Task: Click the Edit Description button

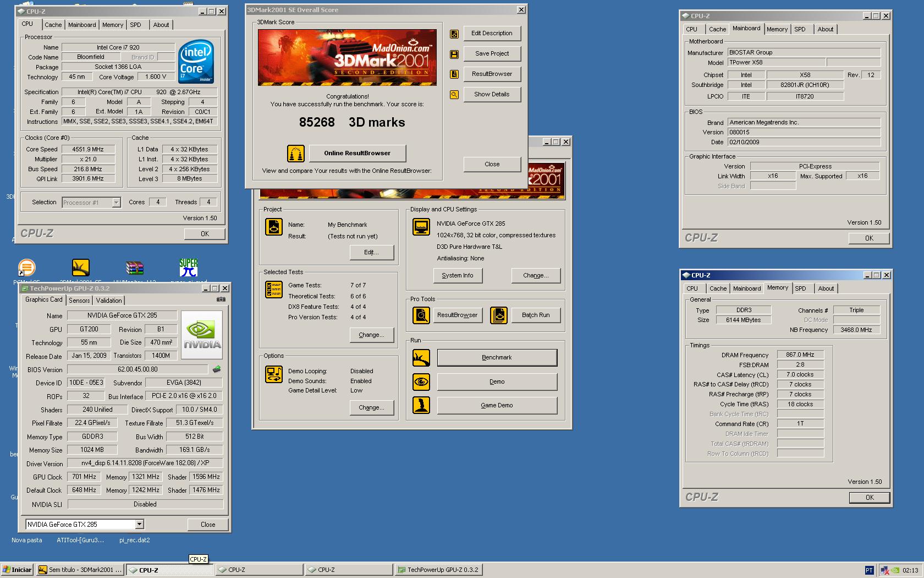Action: pos(492,34)
